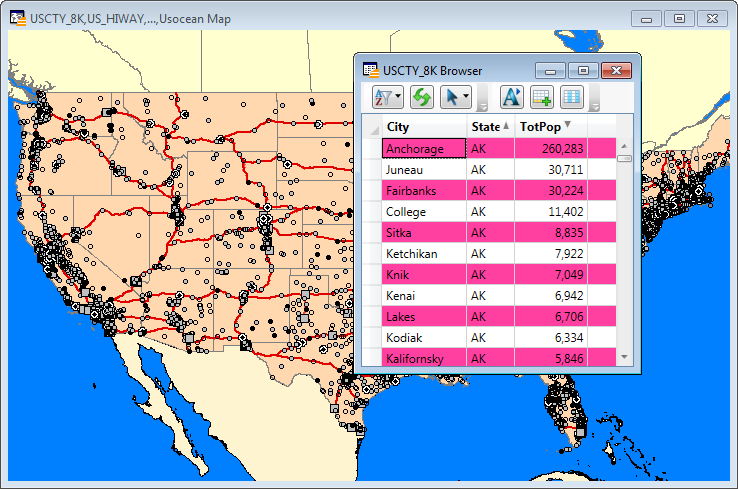Image resolution: width=738 pixels, height=489 pixels.
Task: Click the Browser scrollbar down arrow
Action: [x=625, y=357]
